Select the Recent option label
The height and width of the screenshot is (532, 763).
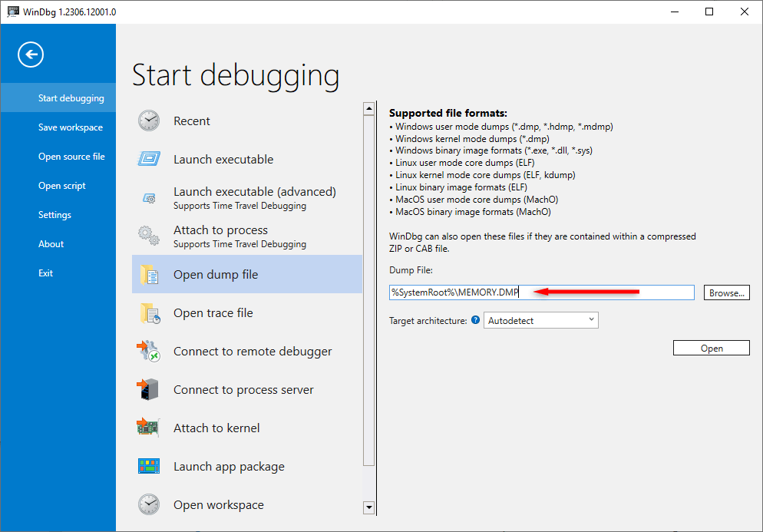click(x=192, y=121)
